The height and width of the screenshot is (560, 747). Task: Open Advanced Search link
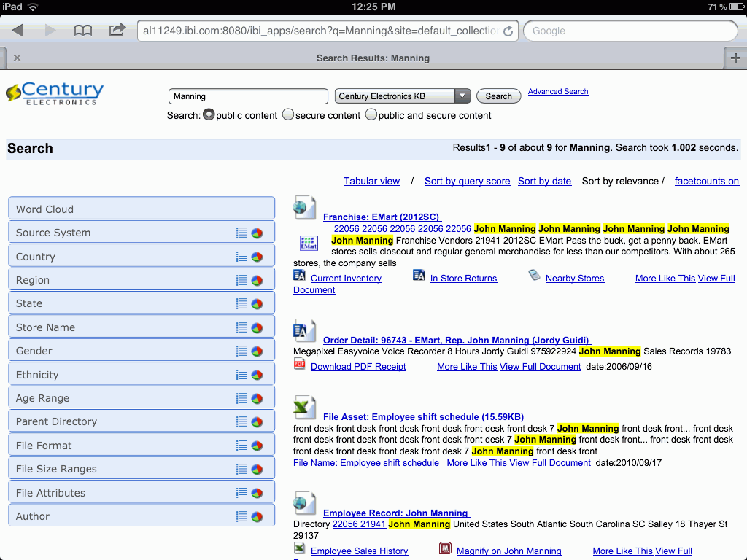558,91
